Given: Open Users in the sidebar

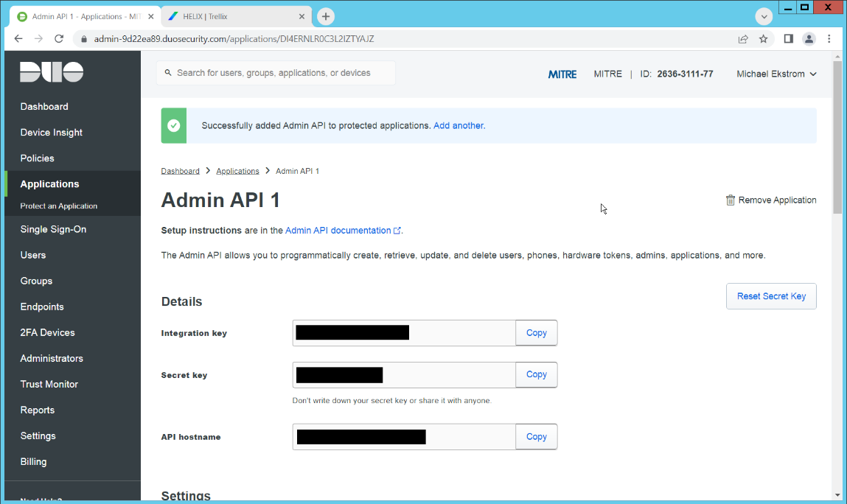Looking at the screenshot, I should [33, 255].
